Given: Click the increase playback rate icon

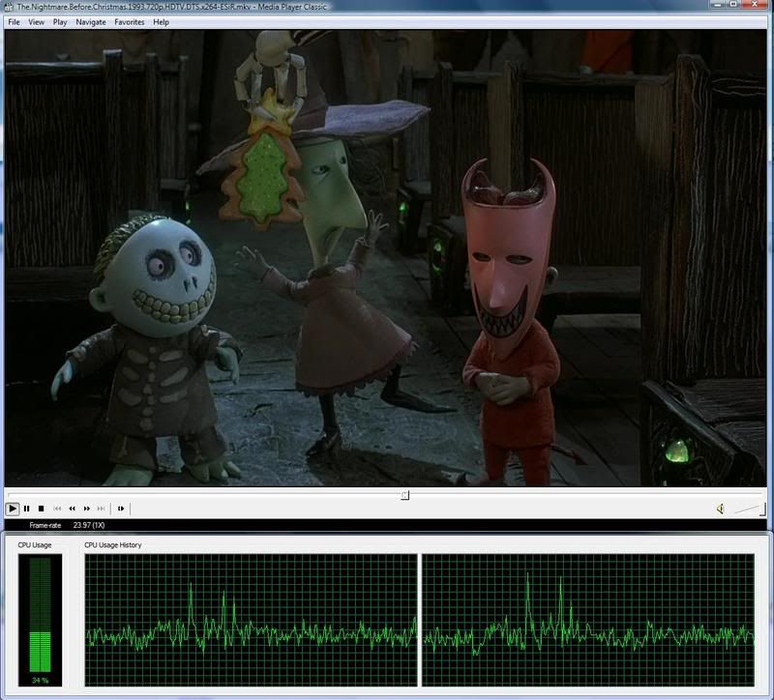Looking at the screenshot, I should point(87,509).
